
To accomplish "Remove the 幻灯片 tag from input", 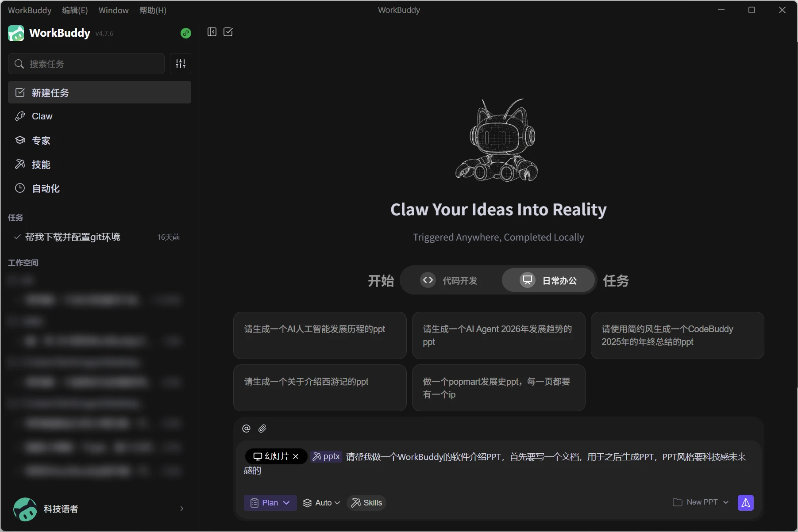I will click(296, 456).
